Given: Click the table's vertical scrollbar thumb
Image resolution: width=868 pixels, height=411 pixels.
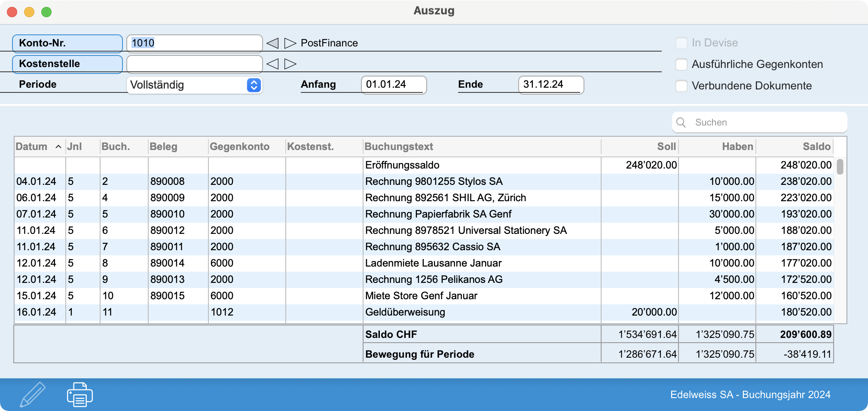Looking at the screenshot, I should 840,167.
